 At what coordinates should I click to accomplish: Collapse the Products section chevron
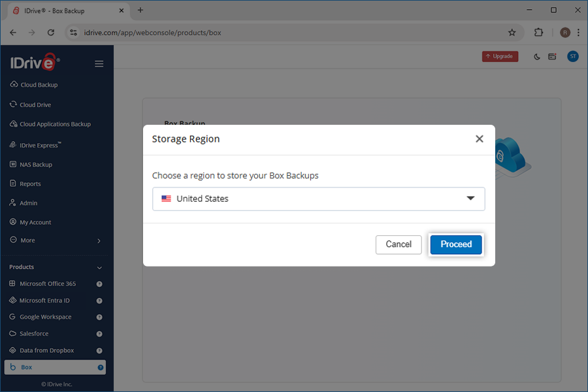(x=99, y=267)
